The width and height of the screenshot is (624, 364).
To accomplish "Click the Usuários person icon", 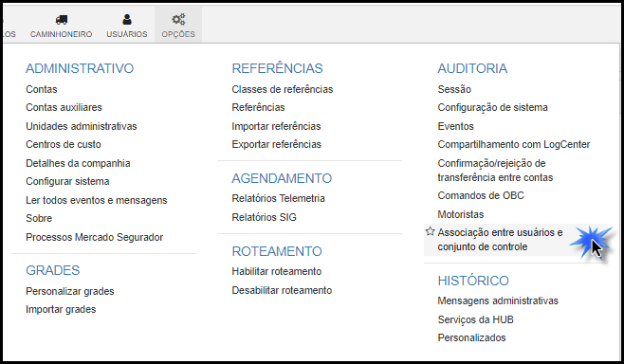I will point(127,19).
